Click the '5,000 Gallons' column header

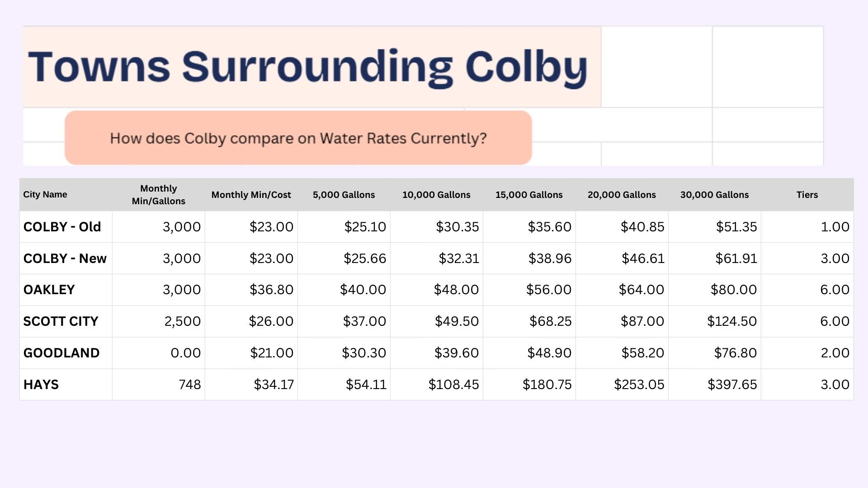[344, 195]
